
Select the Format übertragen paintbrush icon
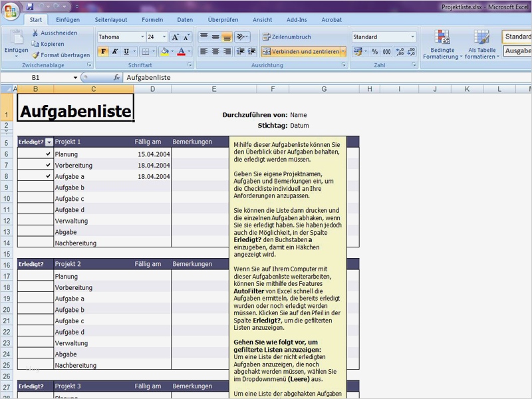(35, 55)
